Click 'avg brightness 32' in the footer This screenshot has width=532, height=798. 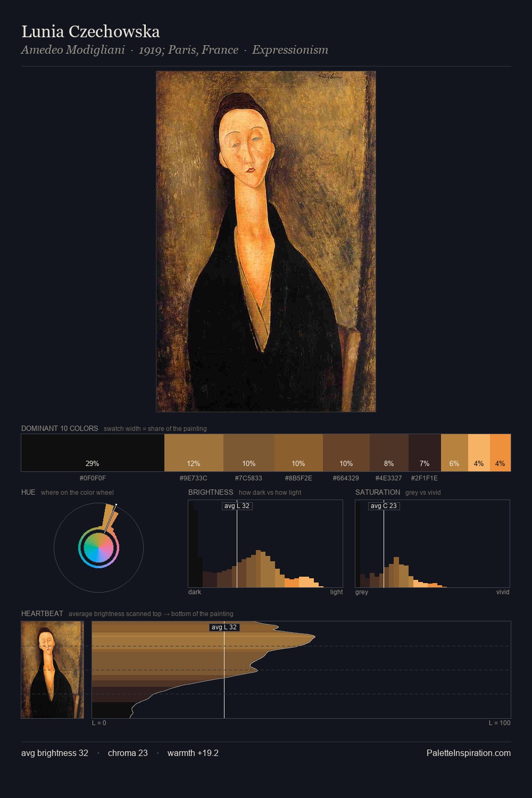pyautogui.click(x=55, y=753)
